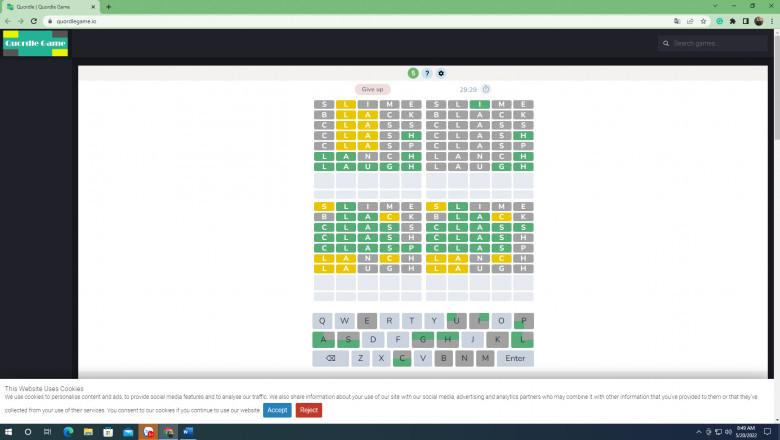Open the Translate page icon in the address bar
This screenshot has height=440, width=780.
676,21
